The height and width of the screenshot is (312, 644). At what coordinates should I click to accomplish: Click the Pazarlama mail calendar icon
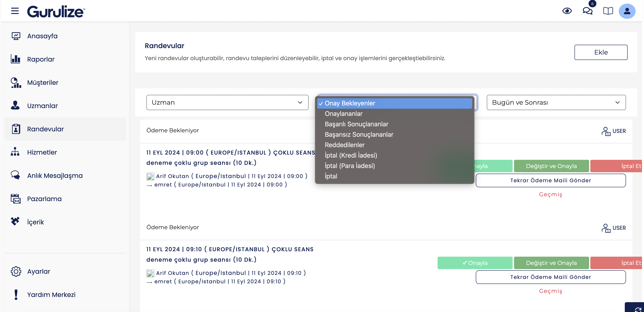coord(16,199)
